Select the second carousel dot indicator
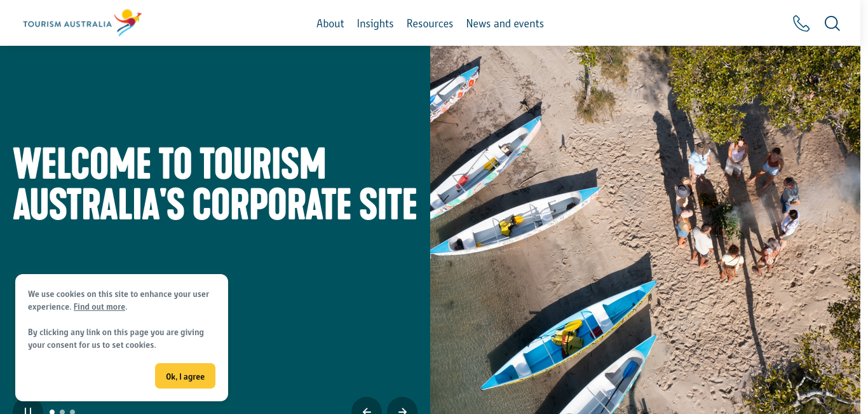Screen dimensions: 868x414 tap(62, 411)
